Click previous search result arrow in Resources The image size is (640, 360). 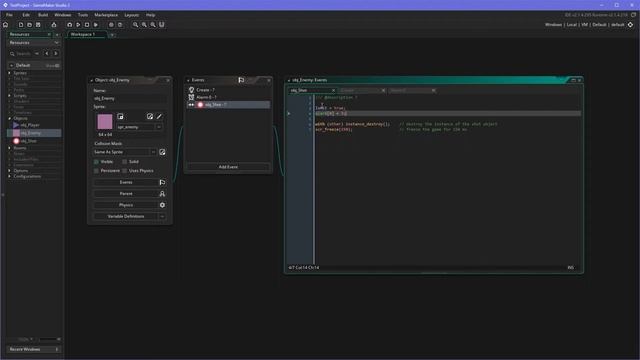click(47, 53)
